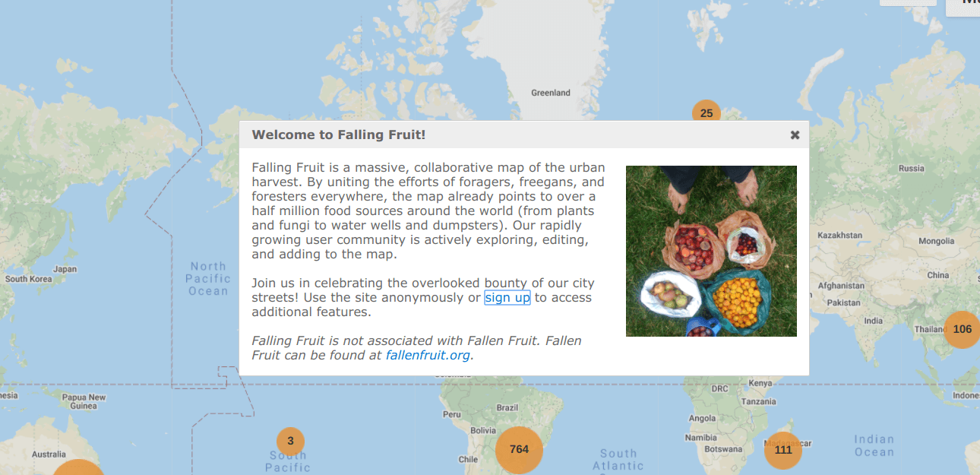Click the Mongolia map label
980x475 pixels.
(x=936, y=242)
